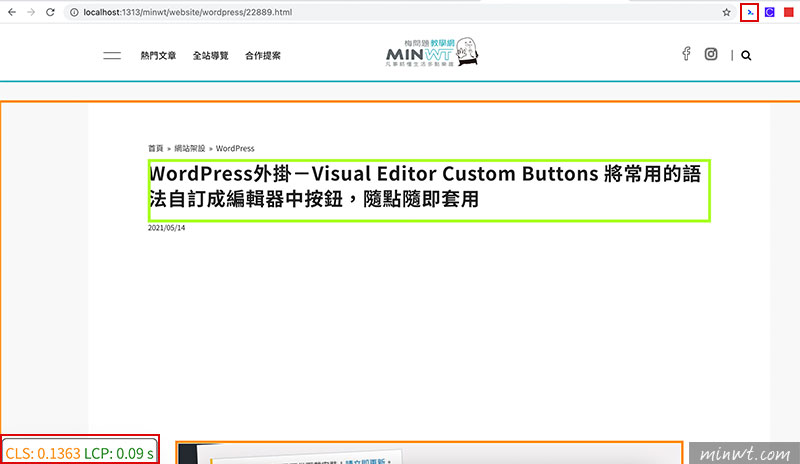Open site information icon in address bar
800x464 pixels.
pos(74,12)
